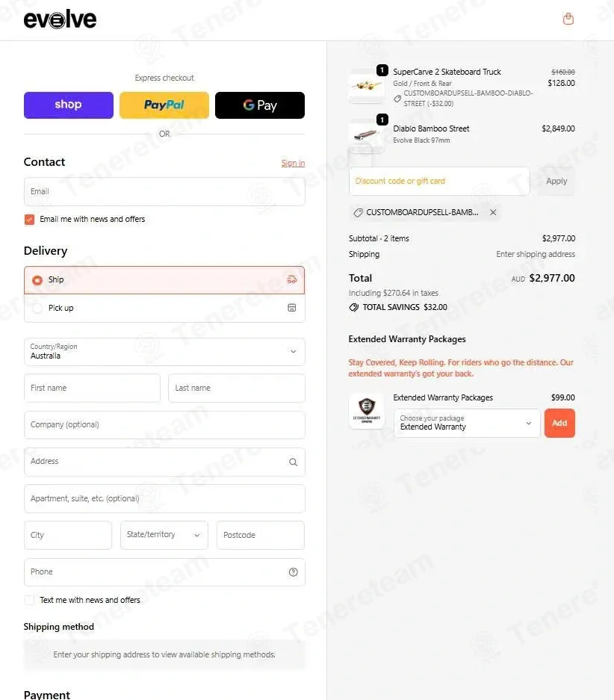Click the SuperCarve 2 truck thumbnail
This screenshot has width=614, height=700.
366,85
